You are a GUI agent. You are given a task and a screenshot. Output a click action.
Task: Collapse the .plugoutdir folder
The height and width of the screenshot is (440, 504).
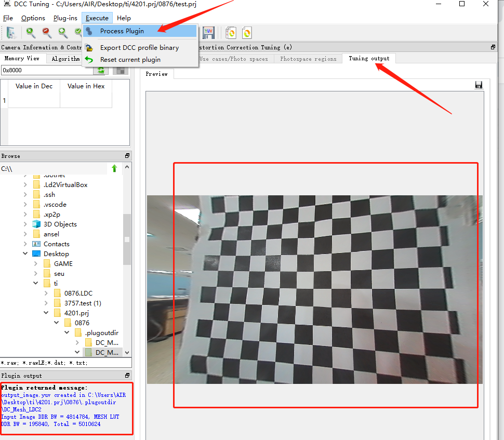point(67,332)
